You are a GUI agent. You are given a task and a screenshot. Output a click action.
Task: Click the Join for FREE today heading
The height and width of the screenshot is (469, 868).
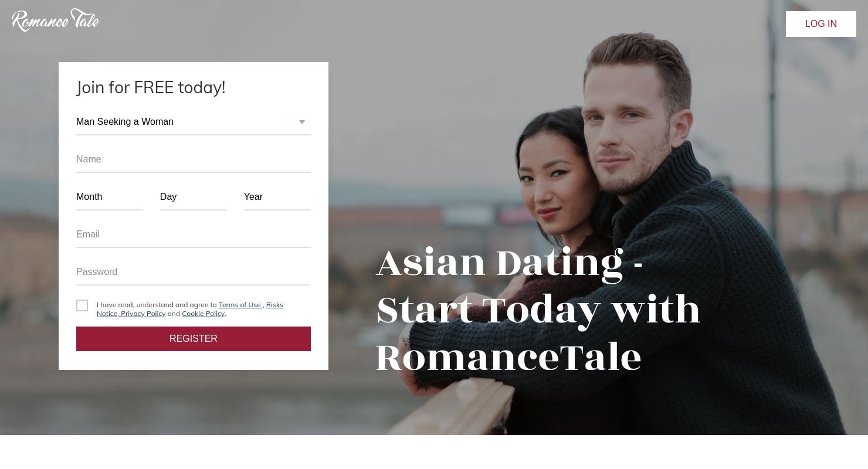(151, 87)
